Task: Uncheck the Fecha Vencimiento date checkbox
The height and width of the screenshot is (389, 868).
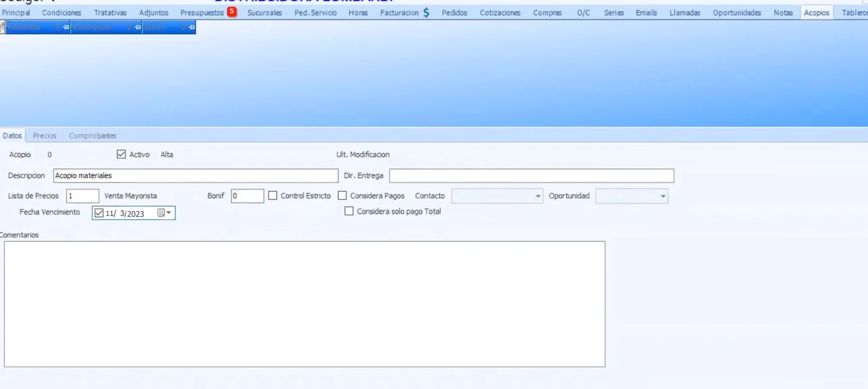Action: (x=99, y=213)
